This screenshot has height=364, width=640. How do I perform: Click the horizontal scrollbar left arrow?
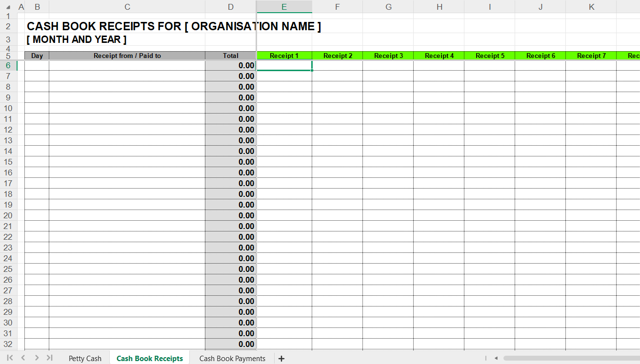pyautogui.click(x=496, y=358)
